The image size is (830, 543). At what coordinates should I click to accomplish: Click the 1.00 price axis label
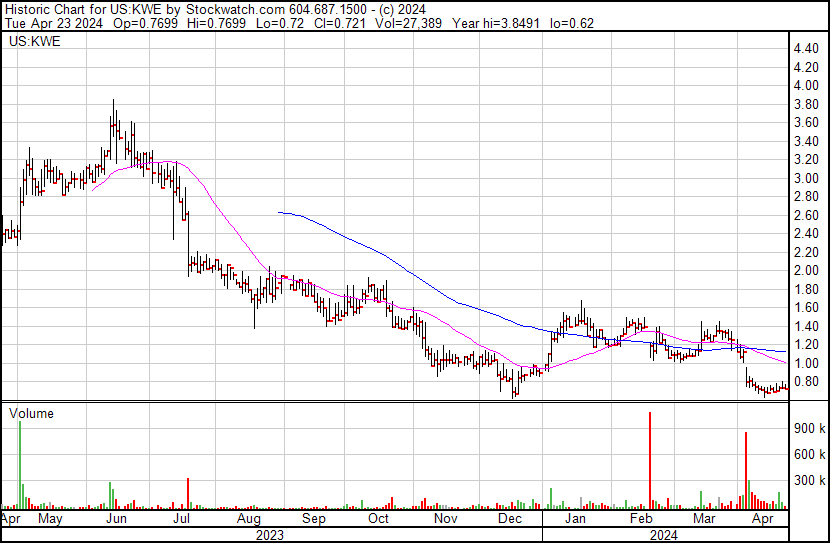point(806,363)
